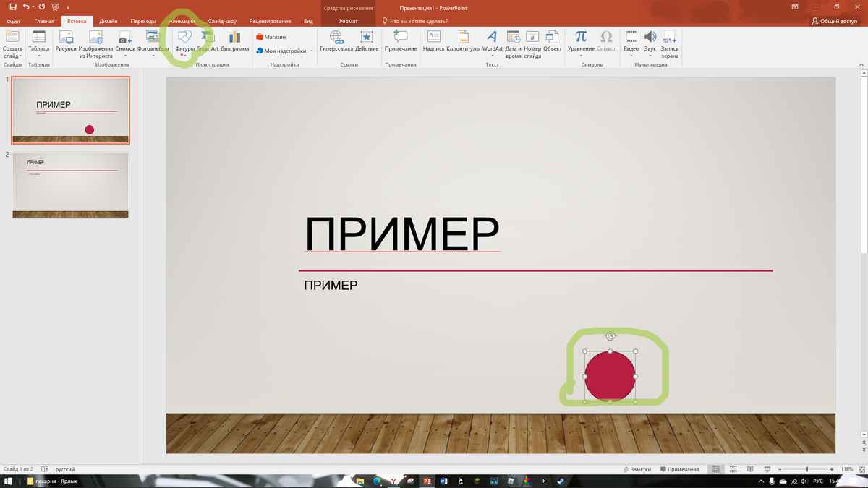Insert a Примечание comment
This screenshot has height=488, width=868.
click(x=401, y=43)
